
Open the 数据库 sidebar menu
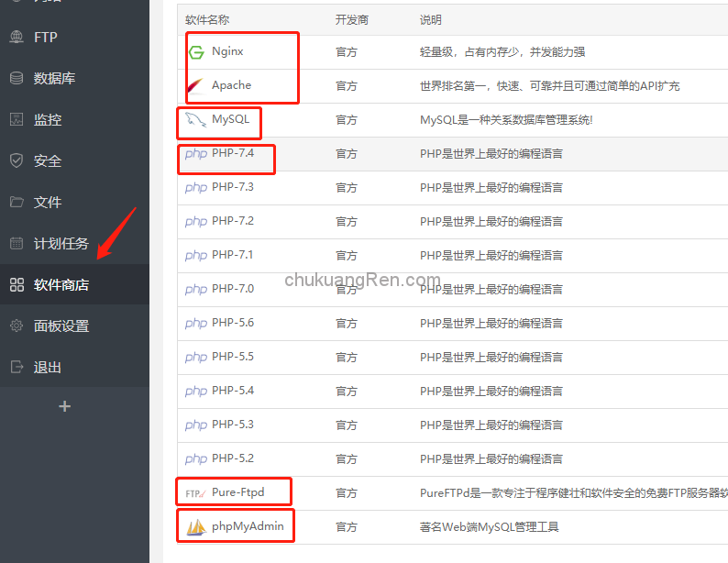pos(54,78)
